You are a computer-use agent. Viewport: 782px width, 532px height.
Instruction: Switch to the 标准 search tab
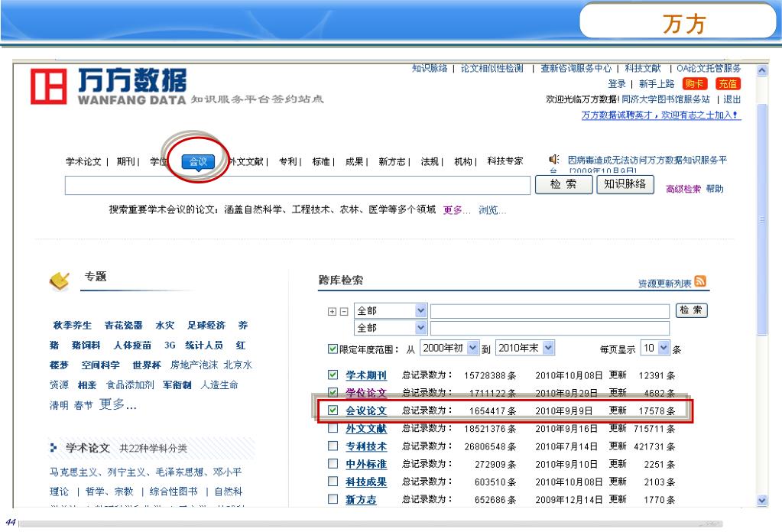click(x=321, y=161)
